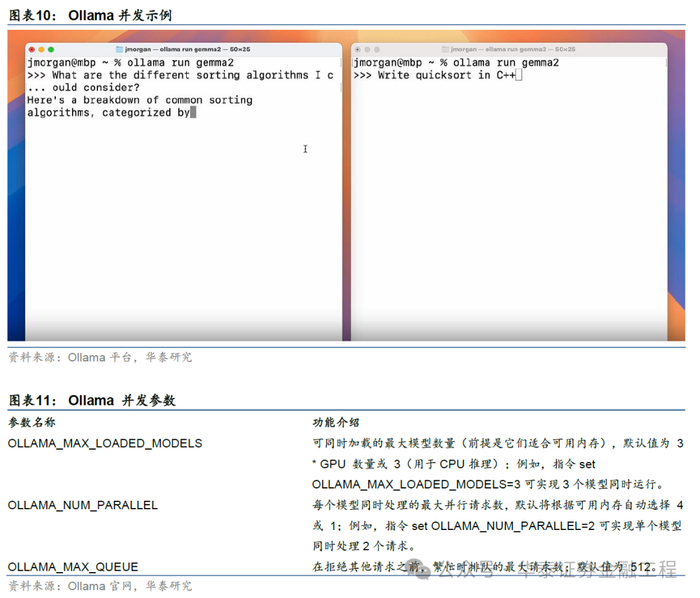Click the red close button of left terminal

(32, 50)
